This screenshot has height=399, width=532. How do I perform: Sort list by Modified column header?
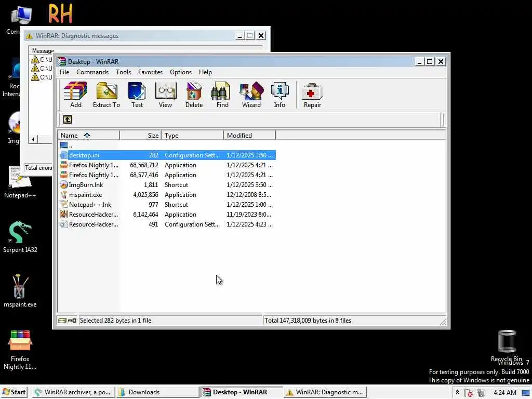point(249,136)
